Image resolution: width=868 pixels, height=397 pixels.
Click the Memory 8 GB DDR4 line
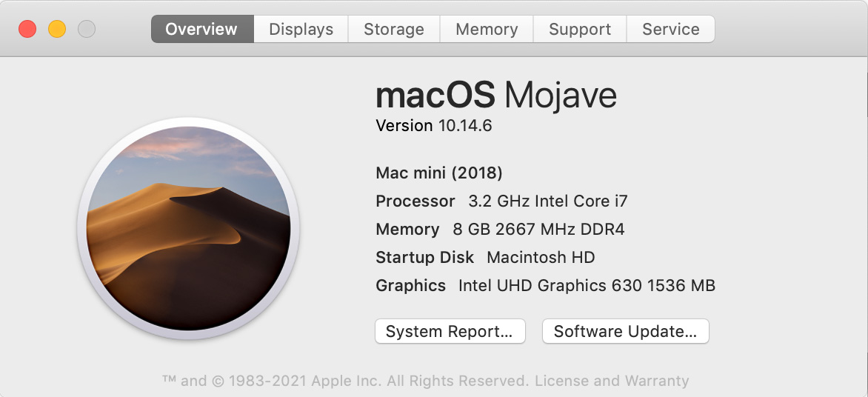coord(500,229)
